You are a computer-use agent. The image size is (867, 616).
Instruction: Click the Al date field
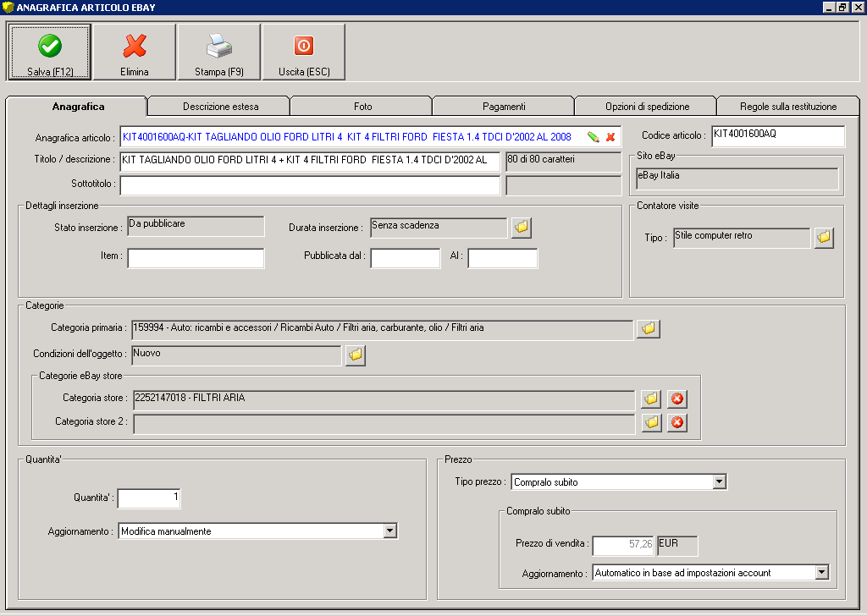pos(503,258)
